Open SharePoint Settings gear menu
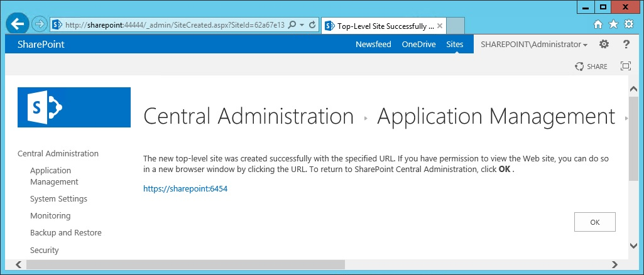Viewport: 644px width, 275px height. (604, 44)
